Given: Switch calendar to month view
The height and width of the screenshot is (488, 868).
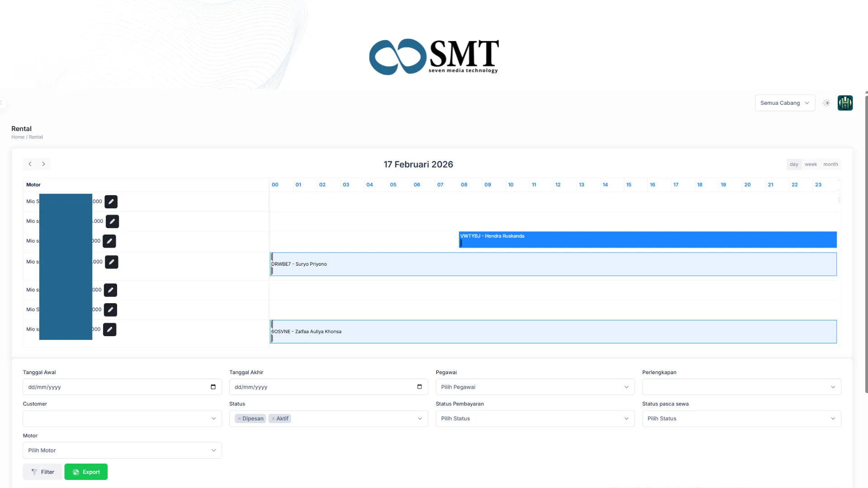Looking at the screenshot, I should 830,164.
